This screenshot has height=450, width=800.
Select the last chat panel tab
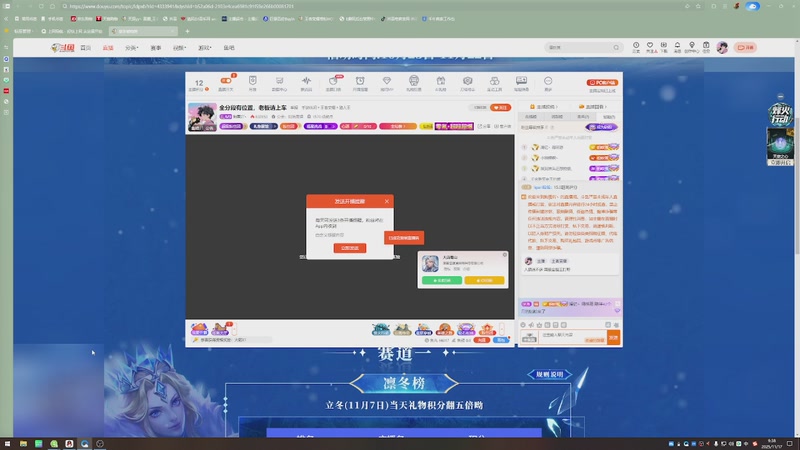[609, 117]
